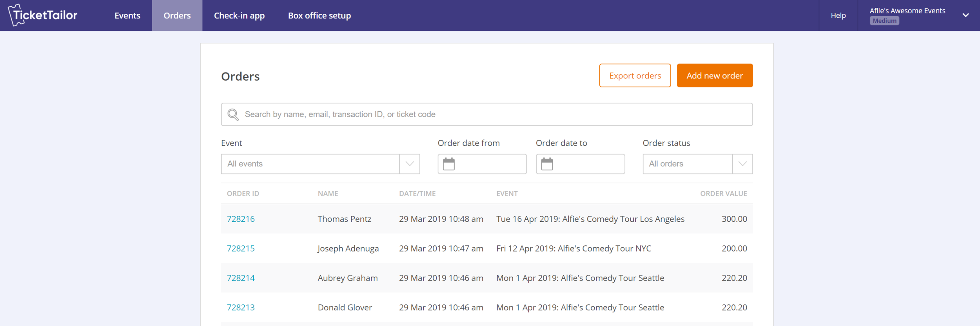Click Aflie's Awesome Events account name
980x326 pixels.
(x=907, y=11)
